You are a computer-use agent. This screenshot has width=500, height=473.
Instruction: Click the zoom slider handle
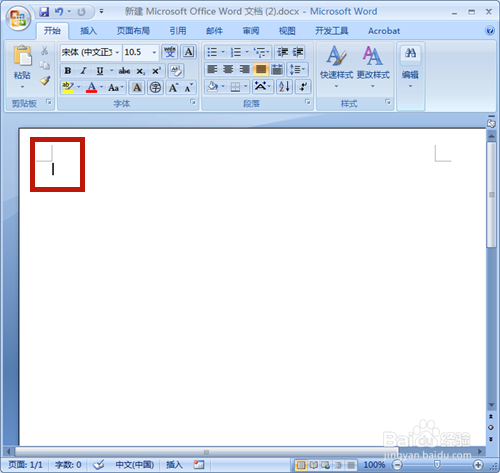coord(437,464)
